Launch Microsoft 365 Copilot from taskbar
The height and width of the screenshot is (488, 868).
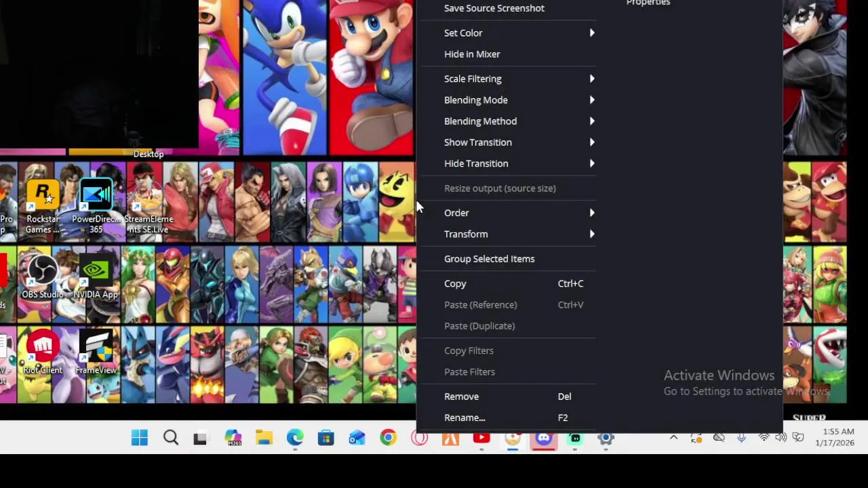[233, 439]
